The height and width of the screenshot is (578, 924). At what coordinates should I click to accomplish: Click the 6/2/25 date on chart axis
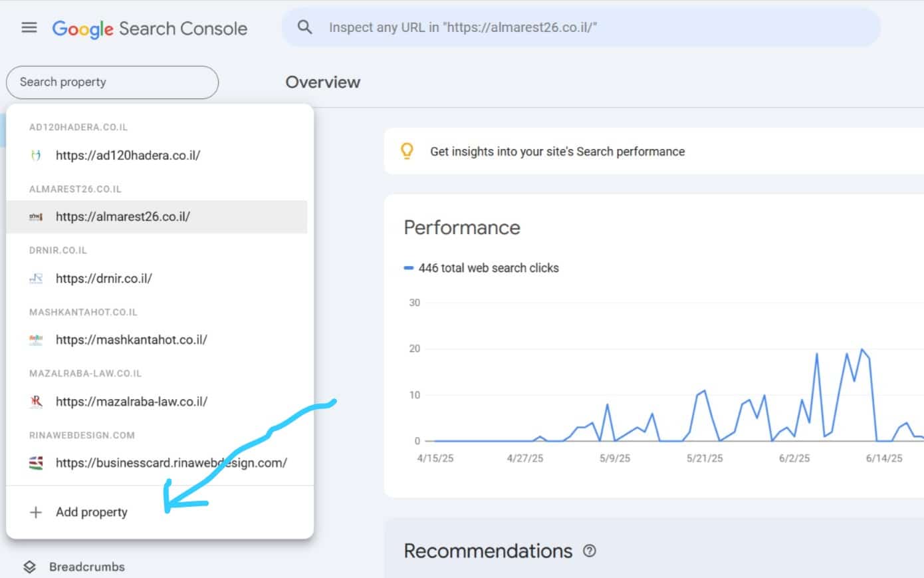794,458
